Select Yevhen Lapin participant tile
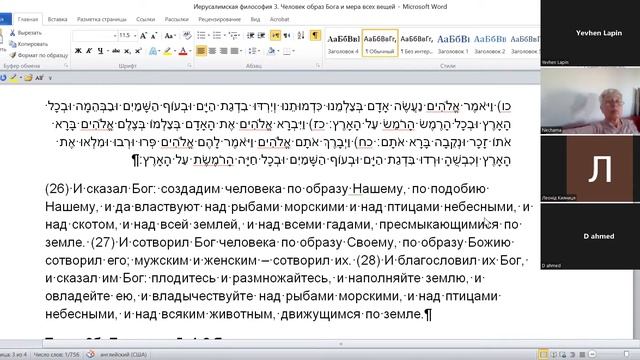The height and width of the screenshot is (360, 640). coord(590,33)
